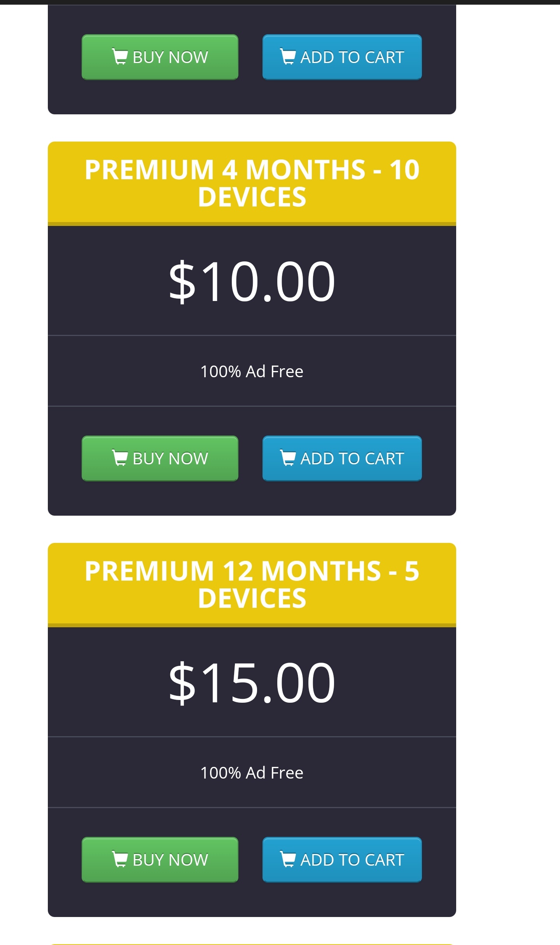Buy the Premium 12 Months 5 Devices plan now
560x945 pixels.
point(160,860)
